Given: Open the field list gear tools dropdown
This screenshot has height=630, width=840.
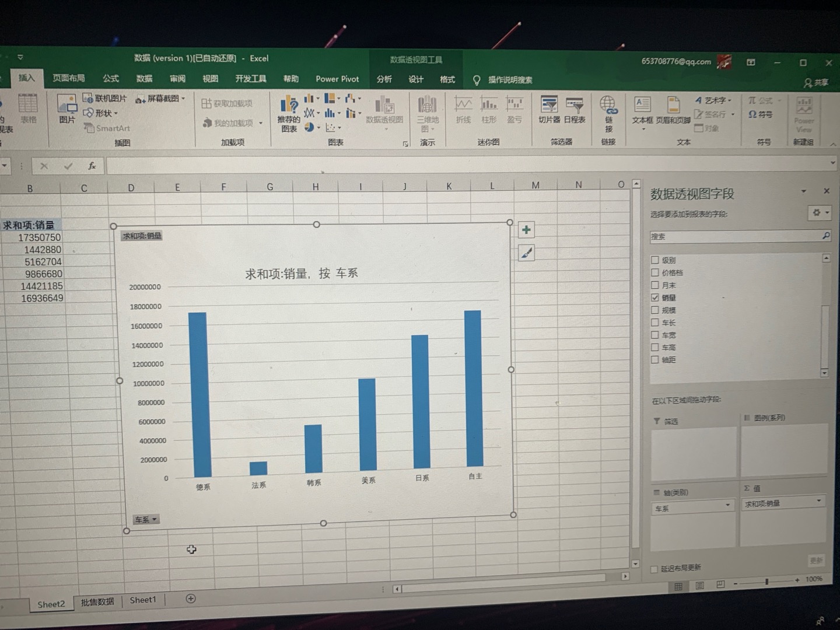Looking at the screenshot, I should pos(819,213).
